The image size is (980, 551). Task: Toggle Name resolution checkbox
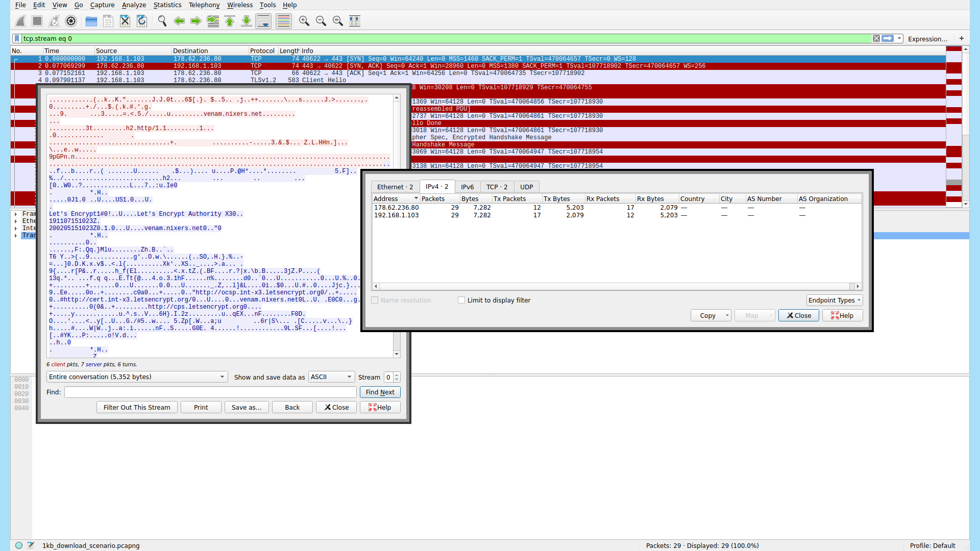point(375,300)
